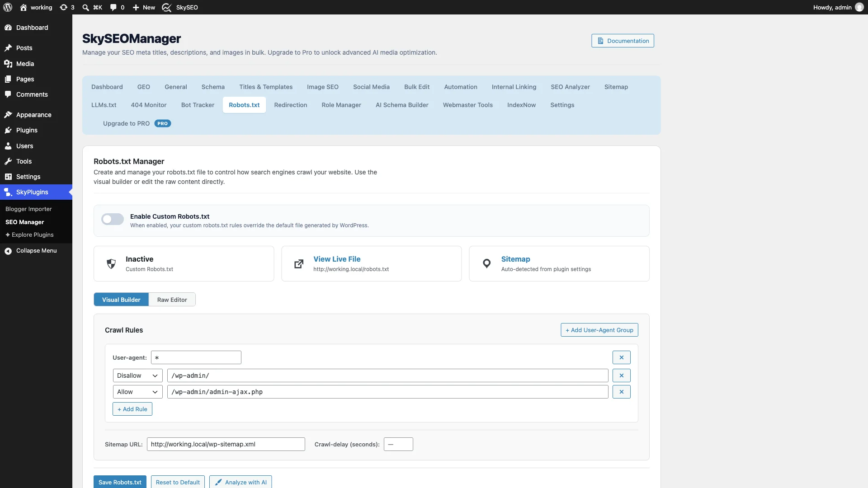Click the View Live File external icon

pos(299,264)
